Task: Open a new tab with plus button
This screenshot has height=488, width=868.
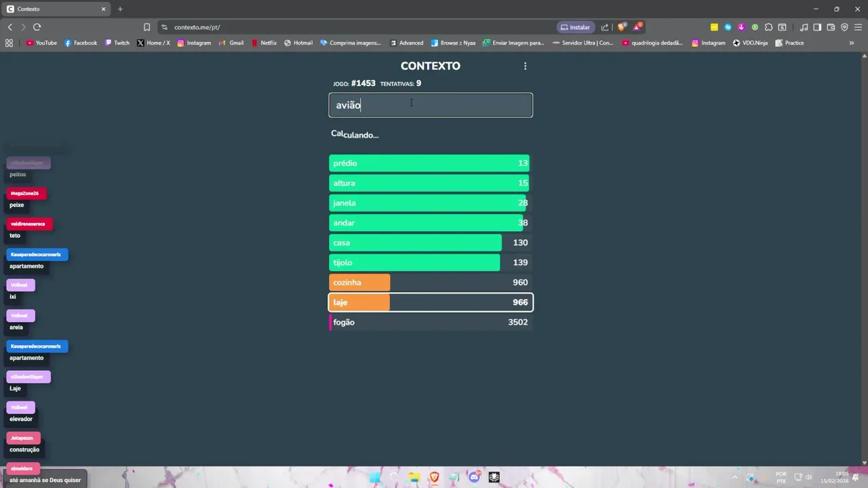Action: 120,9
